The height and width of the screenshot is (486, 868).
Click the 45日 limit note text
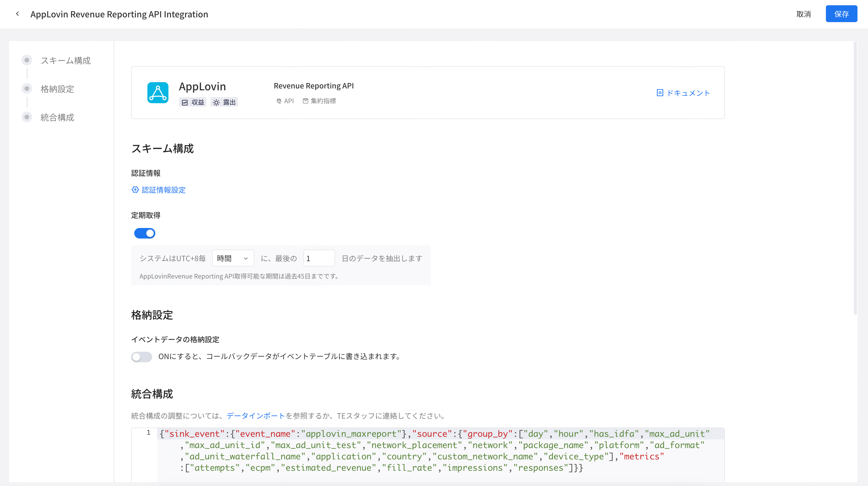(239, 276)
